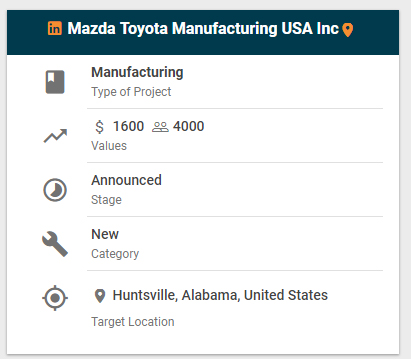The image size is (411, 360).
Task: Click the gray pin before Huntsville
Action: coord(100,296)
